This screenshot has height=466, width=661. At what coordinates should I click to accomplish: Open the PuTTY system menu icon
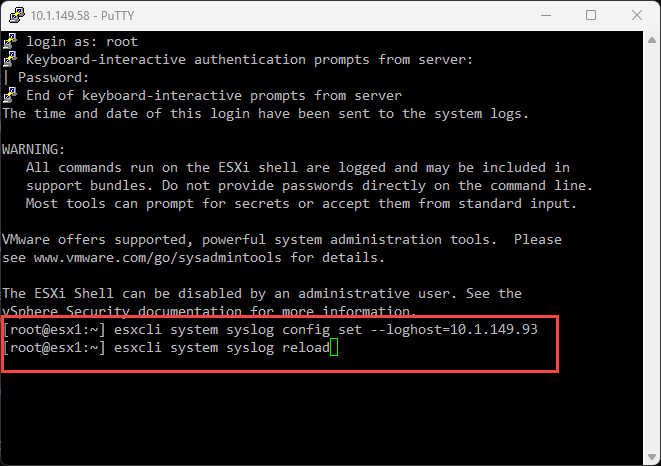pos(14,15)
